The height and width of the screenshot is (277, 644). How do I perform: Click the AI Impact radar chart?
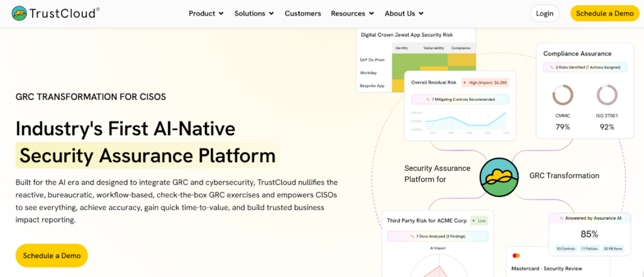pos(438,267)
